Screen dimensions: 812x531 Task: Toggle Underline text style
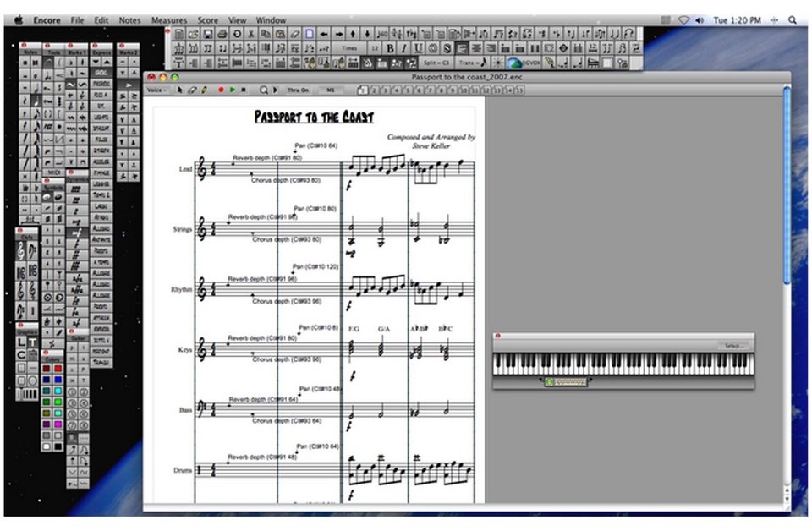418,49
